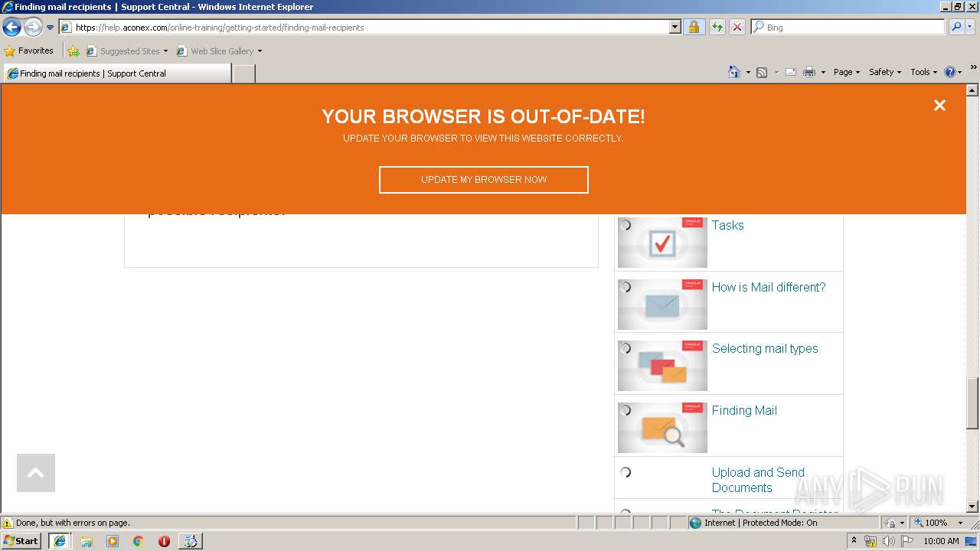Viewport: 980px width, 551px height.
Task: Open the Page menu
Action: click(x=846, y=72)
